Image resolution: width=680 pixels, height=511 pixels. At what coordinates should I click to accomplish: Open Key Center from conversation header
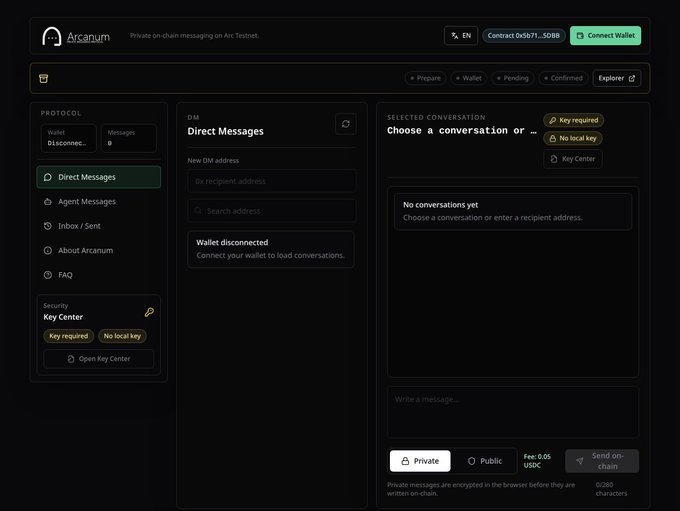click(x=572, y=159)
